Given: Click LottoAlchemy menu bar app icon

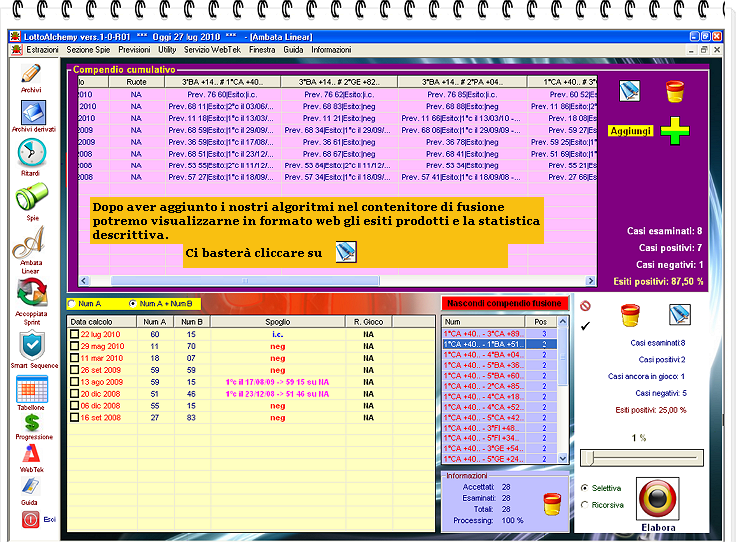Looking at the screenshot, I should (x=17, y=49).
